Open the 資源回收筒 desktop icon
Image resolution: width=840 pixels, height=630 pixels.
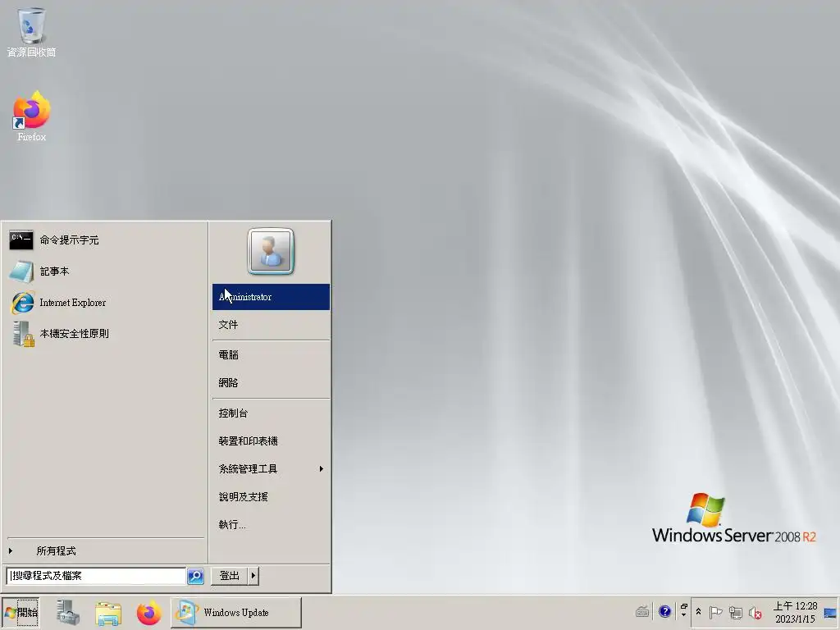coord(31,32)
